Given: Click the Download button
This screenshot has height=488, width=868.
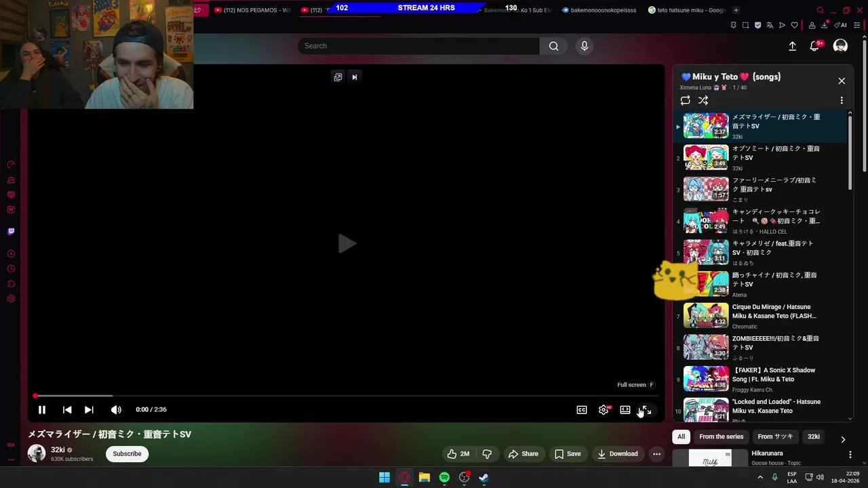Looking at the screenshot, I should coord(617,453).
